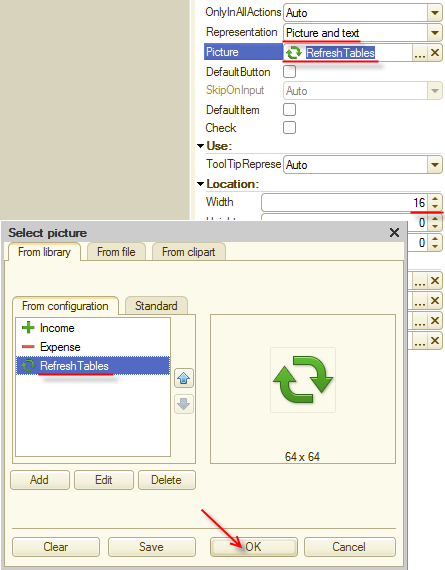Image resolution: width=445 pixels, height=570 pixels.
Task: Collapse the Use section
Action: [200, 146]
